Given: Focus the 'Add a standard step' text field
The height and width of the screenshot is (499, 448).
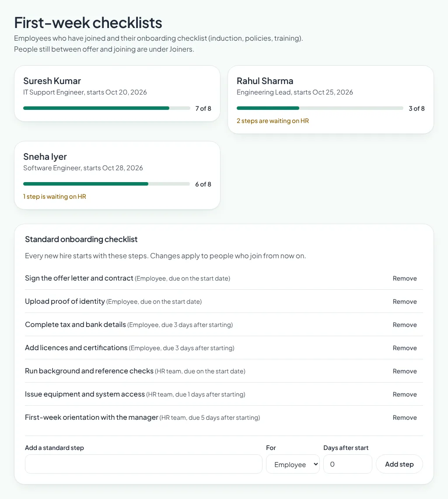Looking at the screenshot, I should (143, 464).
